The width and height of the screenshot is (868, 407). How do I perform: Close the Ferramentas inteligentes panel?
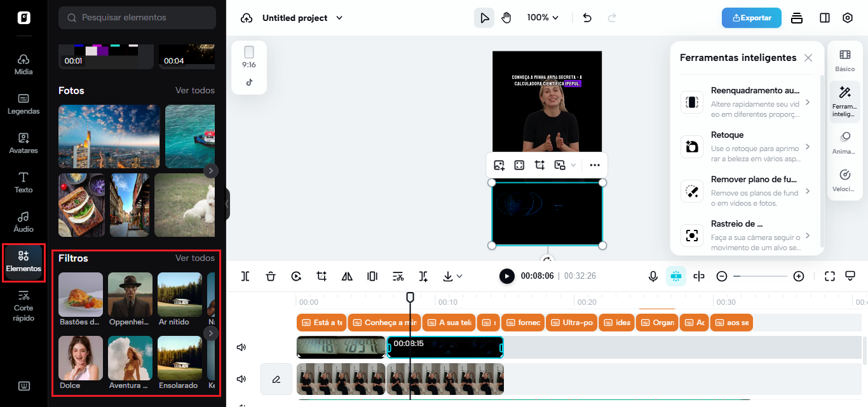(x=808, y=58)
